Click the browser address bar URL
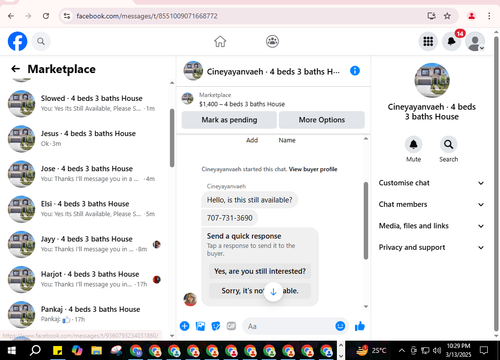This screenshot has height=360, width=500. click(147, 16)
